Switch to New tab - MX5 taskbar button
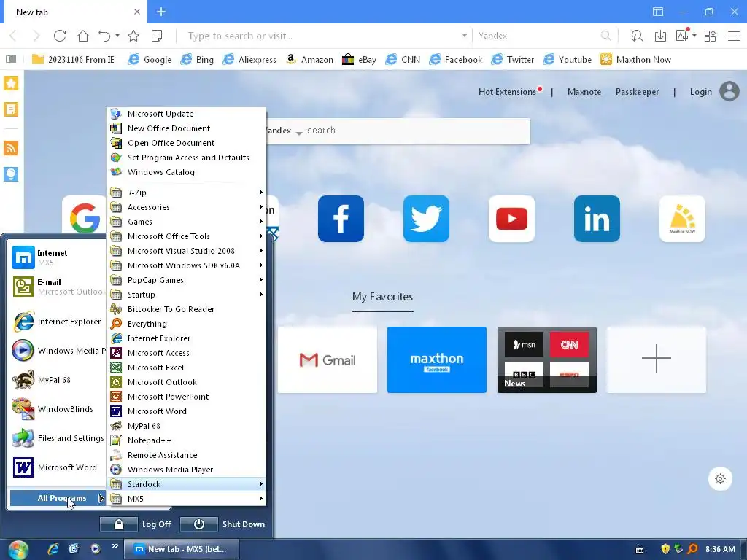Image resolution: width=747 pixels, height=560 pixels. [182, 549]
